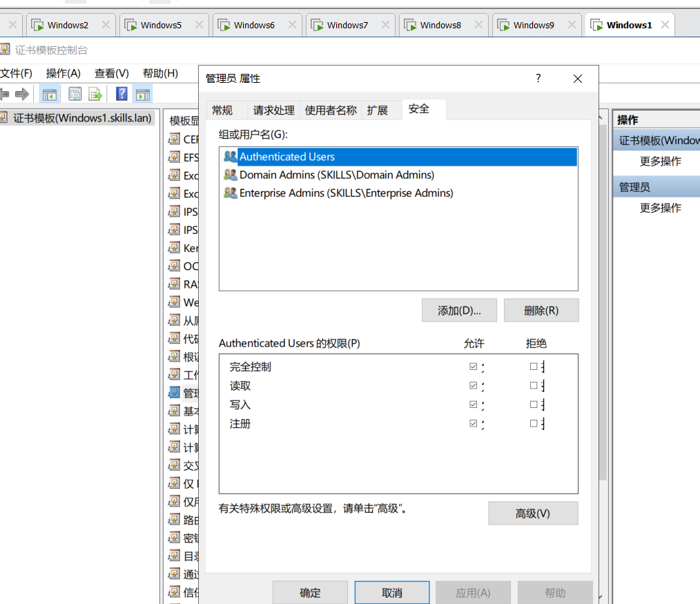
Task: Click the 高级(V) button
Action: (532, 514)
